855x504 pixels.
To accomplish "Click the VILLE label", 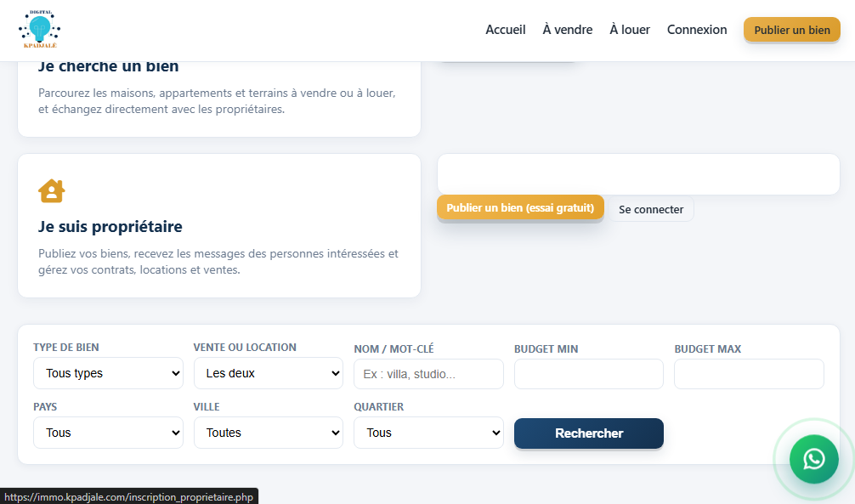I will (x=207, y=407).
